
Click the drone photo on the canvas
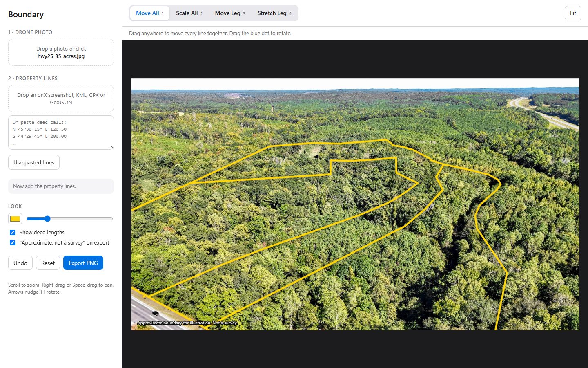355,204
